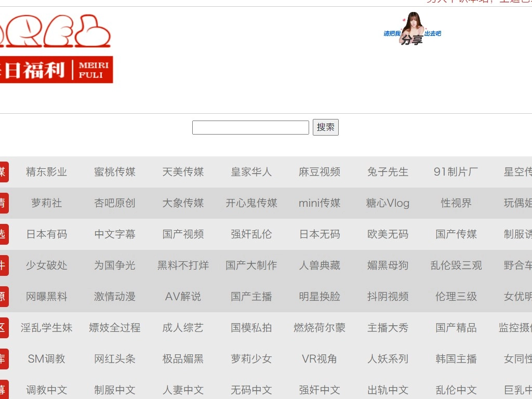Go to the mini传媒 category
This screenshot has height=399, width=532.
click(x=320, y=203)
